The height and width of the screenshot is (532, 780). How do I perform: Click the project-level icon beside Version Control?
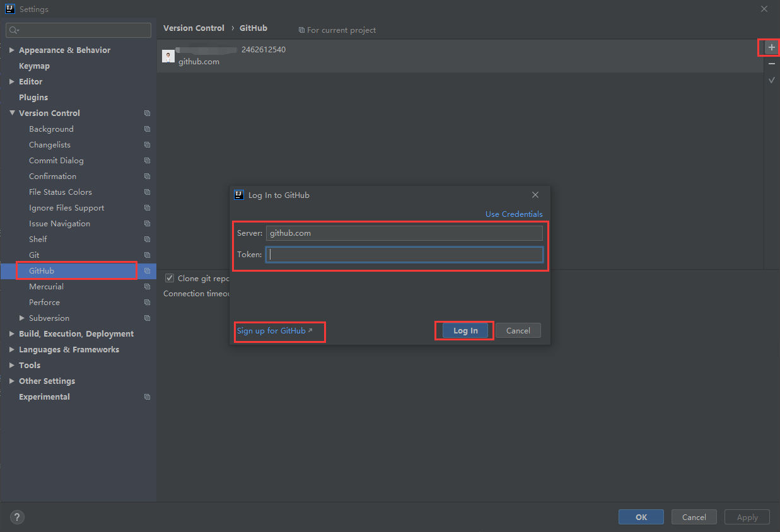pyautogui.click(x=147, y=113)
